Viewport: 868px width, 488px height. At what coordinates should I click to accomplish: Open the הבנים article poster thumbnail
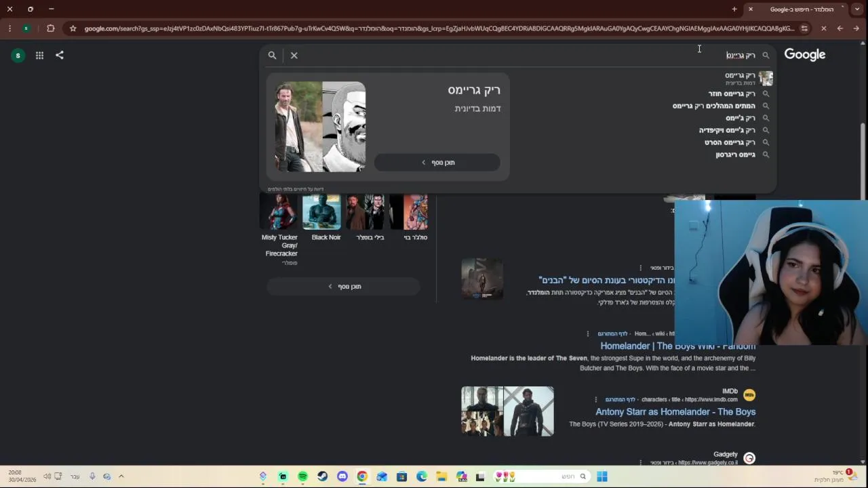click(x=482, y=279)
